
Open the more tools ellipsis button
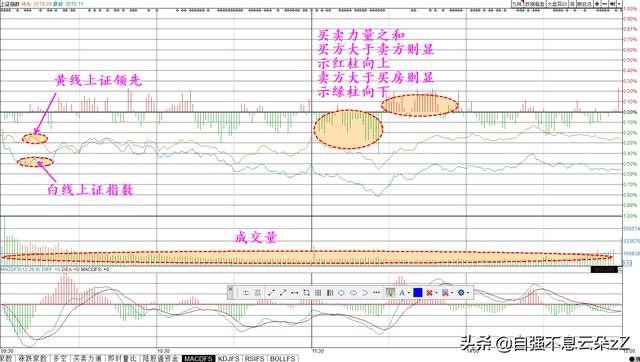pyautogui.click(x=376, y=293)
